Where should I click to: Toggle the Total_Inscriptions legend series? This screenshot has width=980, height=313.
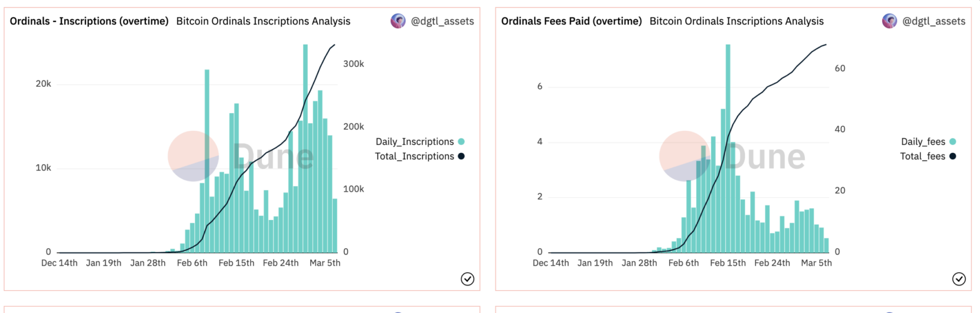[414, 156]
